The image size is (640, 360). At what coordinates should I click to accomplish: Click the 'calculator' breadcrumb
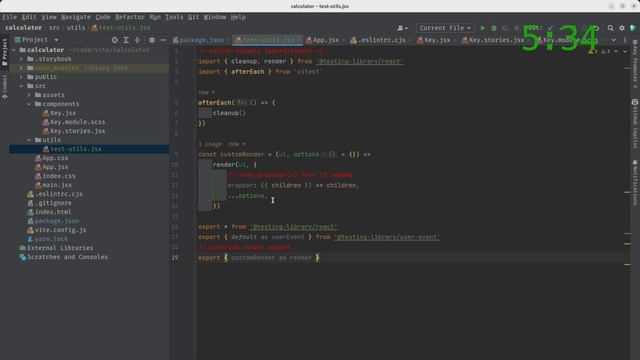point(24,28)
